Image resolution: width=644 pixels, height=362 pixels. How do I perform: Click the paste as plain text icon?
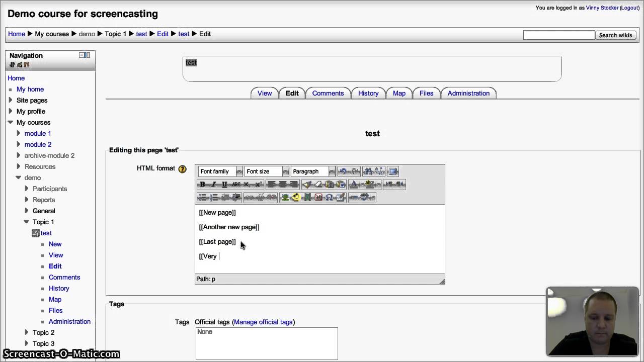pyautogui.click(x=330, y=184)
